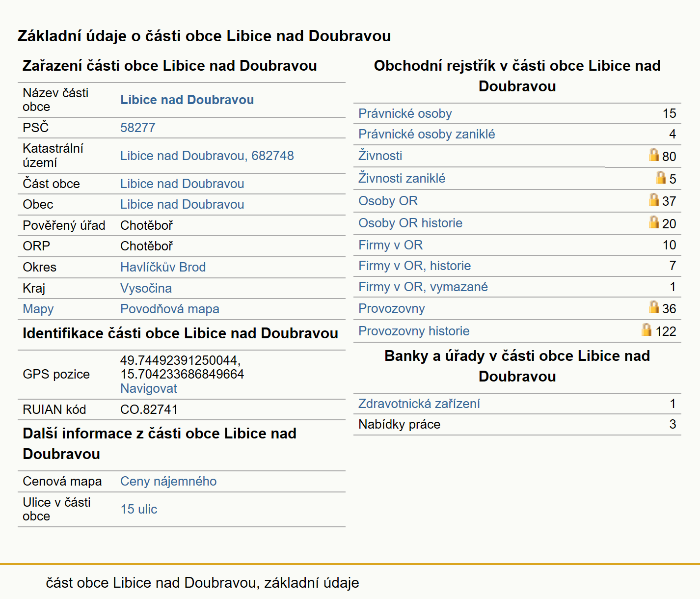Click the lock icon in the Osoby OR row
This screenshot has height=599, width=700.
(653, 199)
